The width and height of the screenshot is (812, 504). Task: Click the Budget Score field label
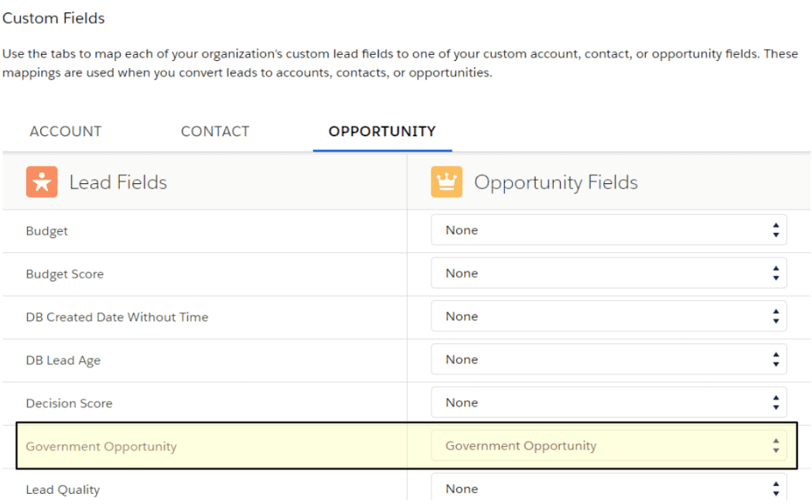pos(65,274)
